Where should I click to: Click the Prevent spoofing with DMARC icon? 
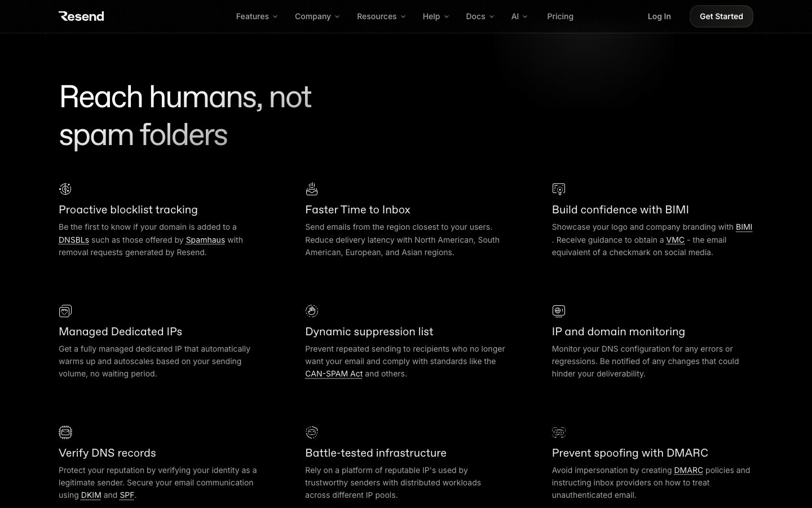(558, 432)
